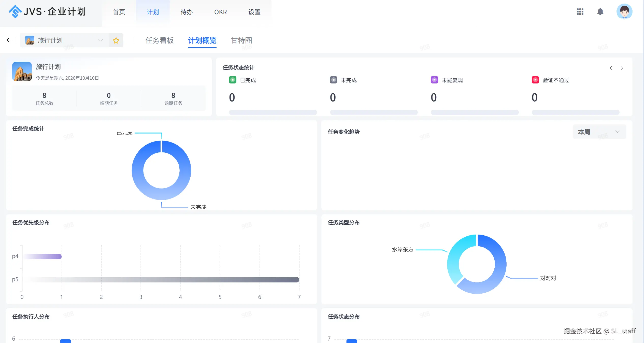Click the user avatar icon
Image resolution: width=644 pixels, height=343 pixels.
point(624,11)
